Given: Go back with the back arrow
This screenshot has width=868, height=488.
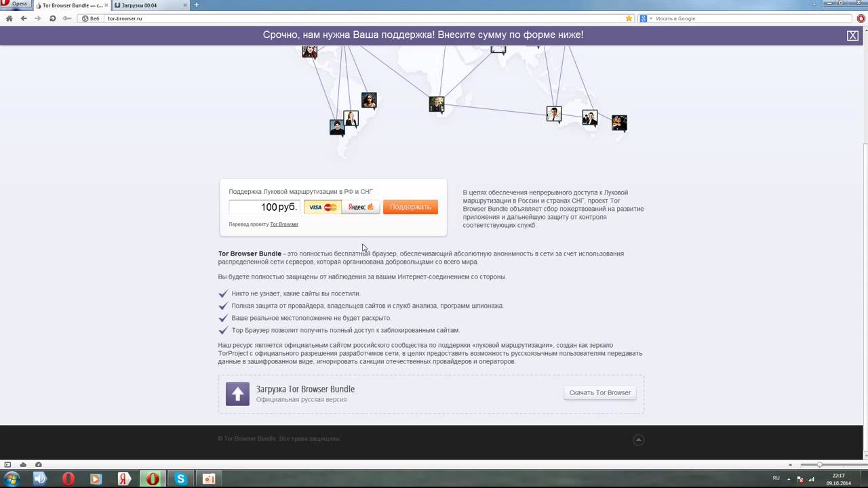Looking at the screenshot, I should point(24,18).
